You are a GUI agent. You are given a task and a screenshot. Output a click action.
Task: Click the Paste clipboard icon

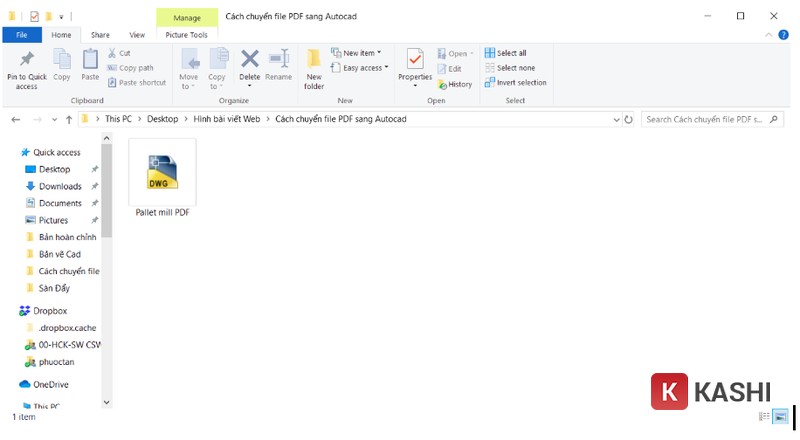(90, 60)
